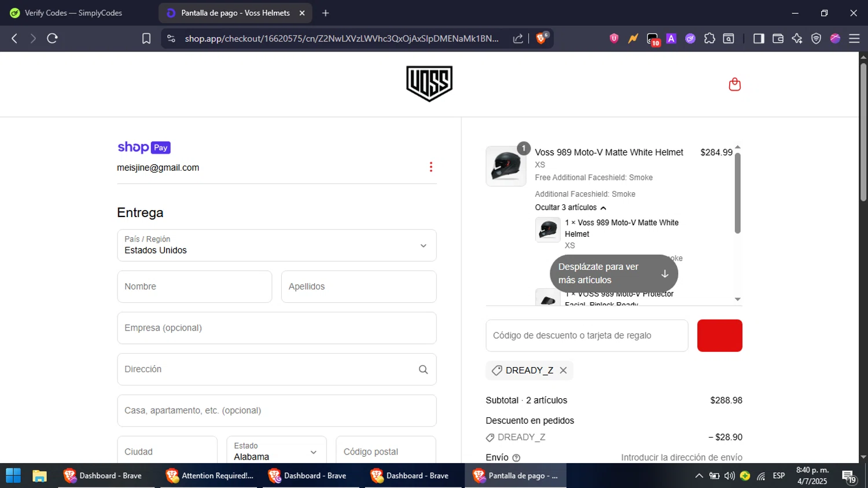Open Brave Shields lion icon
868x488 pixels.
(542, 38)
